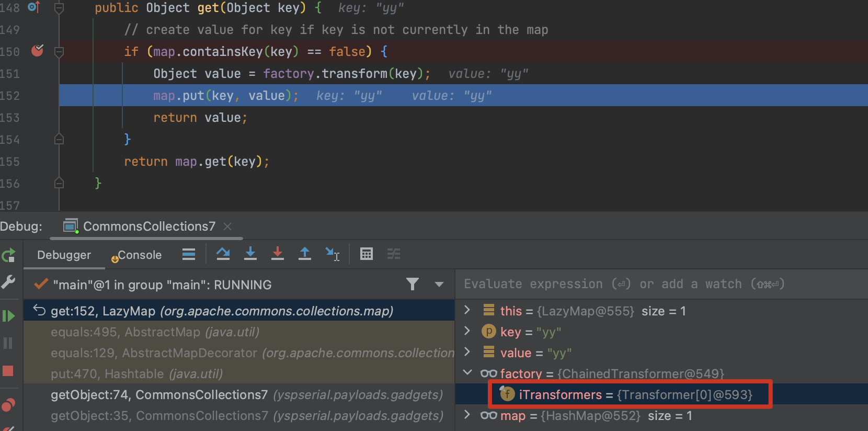Click the Evaluate expression input field
868x431 pixels.
click(661, 284)
